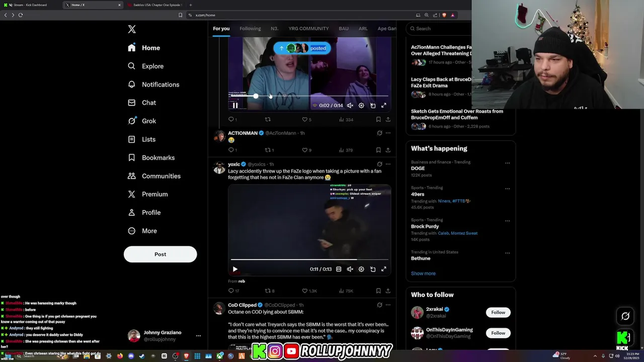
Task: Open more options for 49ers trend
Action: [x=507, y=189]
